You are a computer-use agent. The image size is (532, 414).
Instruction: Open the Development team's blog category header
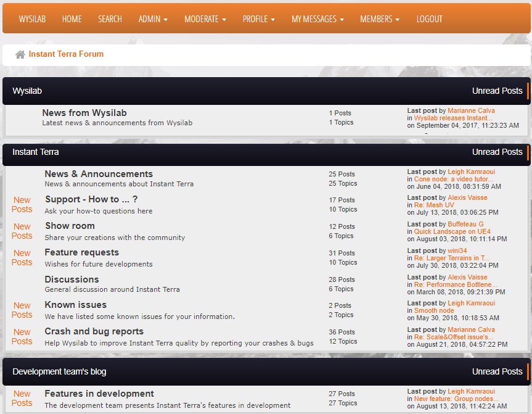(x=59, y=372)
